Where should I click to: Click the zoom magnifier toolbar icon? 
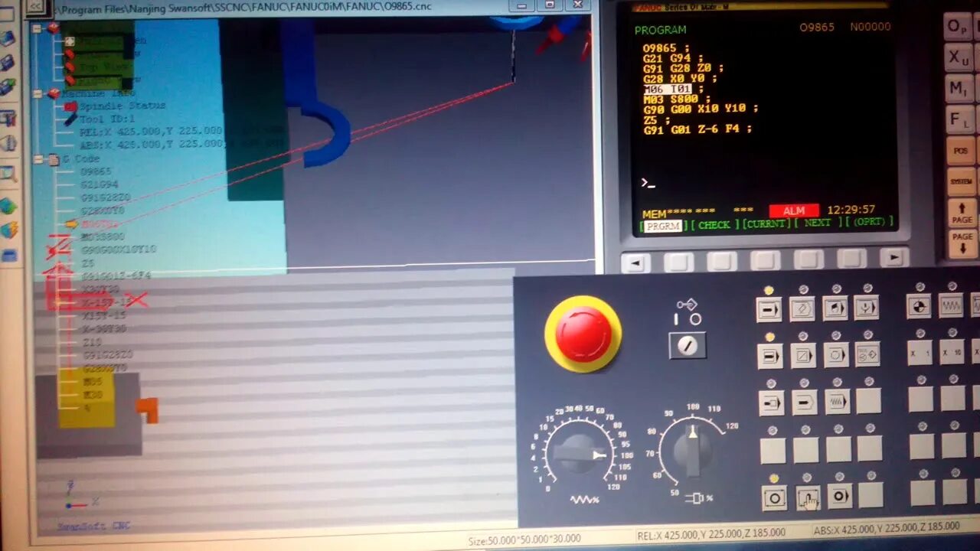coord(8,174)
